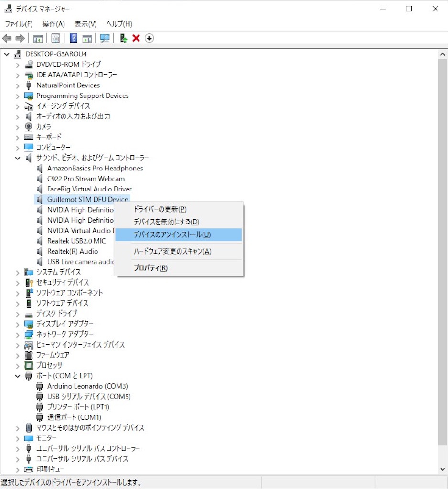Click the network icon beside ネットワーク アダプター

tap(29, 335)
